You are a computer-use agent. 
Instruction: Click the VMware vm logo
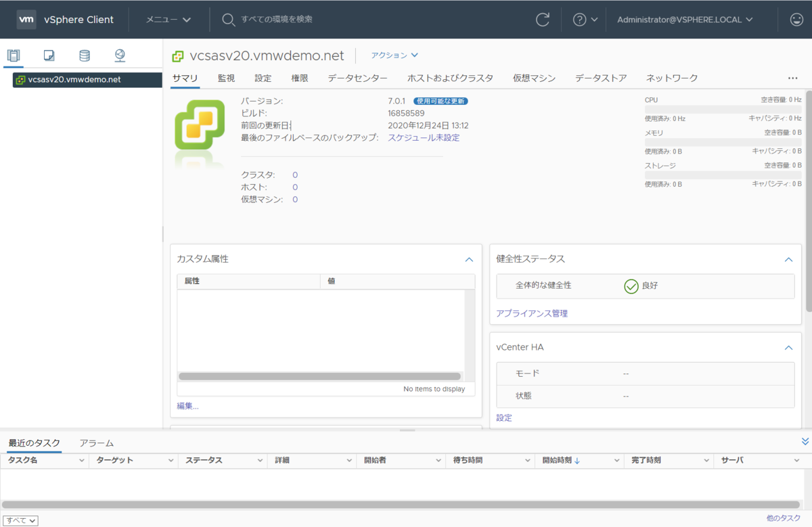[26, 20]
